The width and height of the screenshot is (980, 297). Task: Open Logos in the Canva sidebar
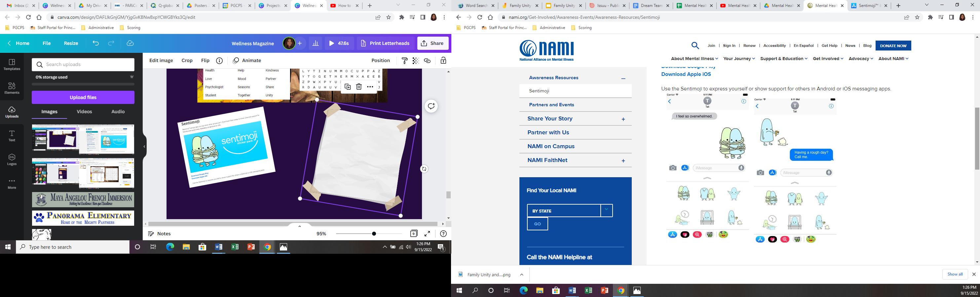click(12, 159)
